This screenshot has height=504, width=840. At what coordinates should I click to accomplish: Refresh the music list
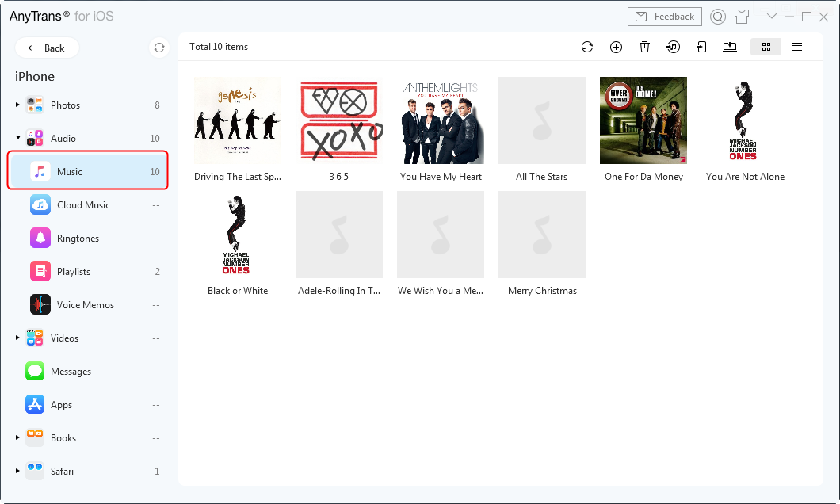point(587,47)
